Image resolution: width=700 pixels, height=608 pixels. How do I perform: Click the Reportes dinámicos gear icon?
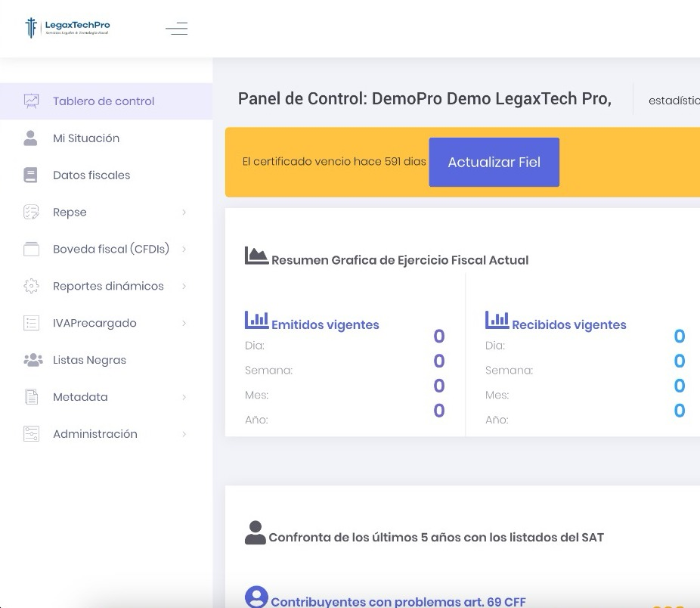coord(31,287)
